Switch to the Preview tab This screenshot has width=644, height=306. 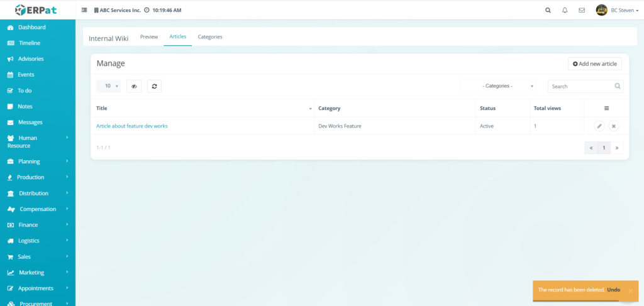(149, 37)
